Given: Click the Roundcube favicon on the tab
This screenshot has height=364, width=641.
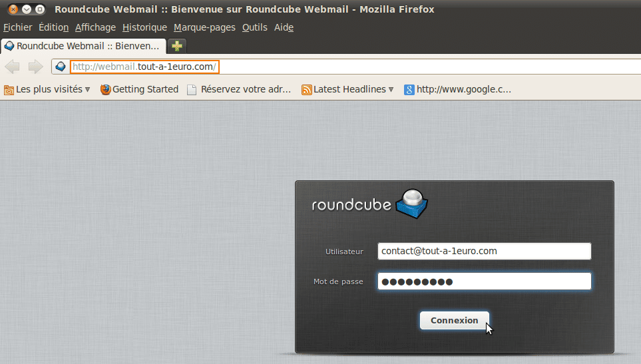Looking at the screenshot, I should pyautogui.click(x=9, y=46).
